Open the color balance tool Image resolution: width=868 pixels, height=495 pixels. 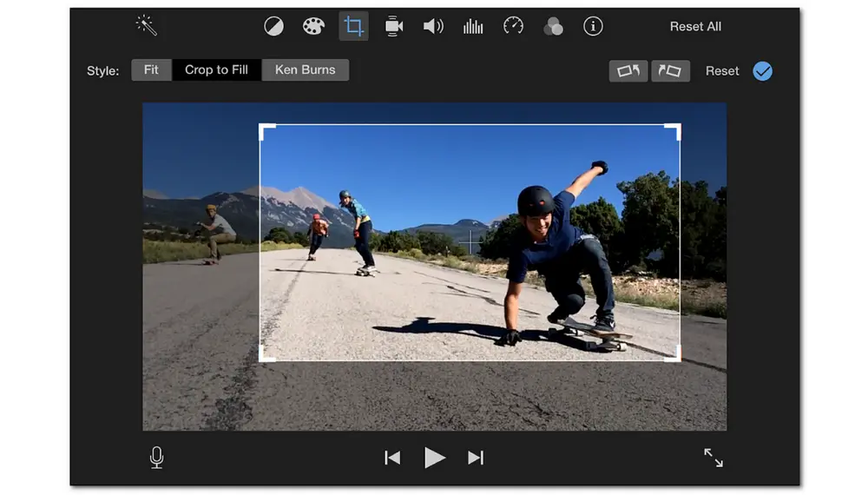(x=273, y=26)
